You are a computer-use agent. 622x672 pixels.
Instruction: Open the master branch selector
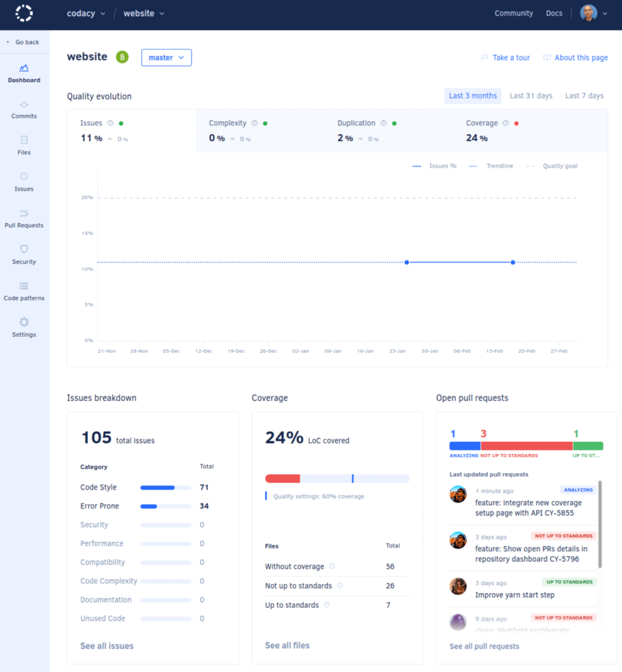click(x=166, y=57)
